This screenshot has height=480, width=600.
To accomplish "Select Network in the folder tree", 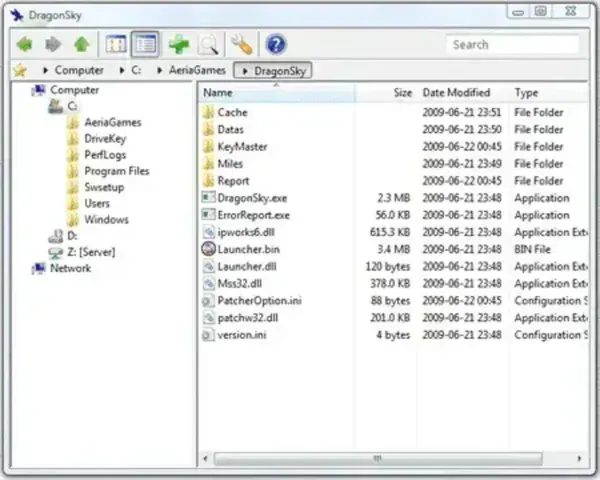I will point(70,268).
